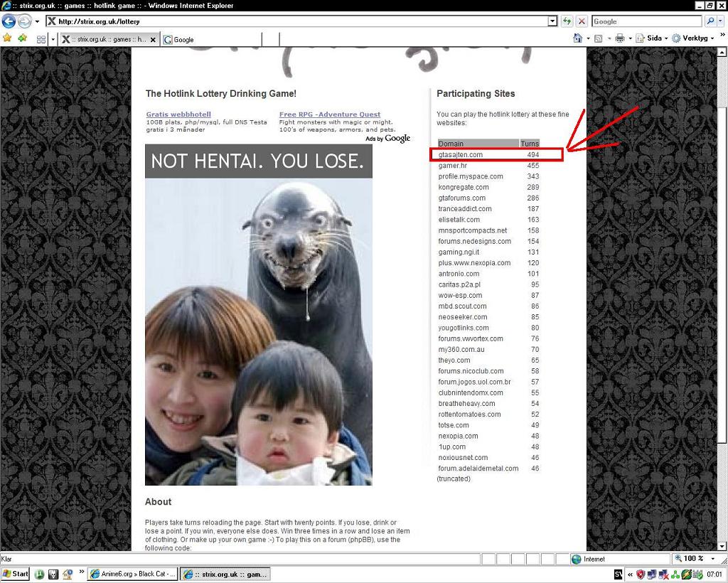The image size is (728, 583).
Task: Close the strix.org.uk tab
Action: point(153,40)
